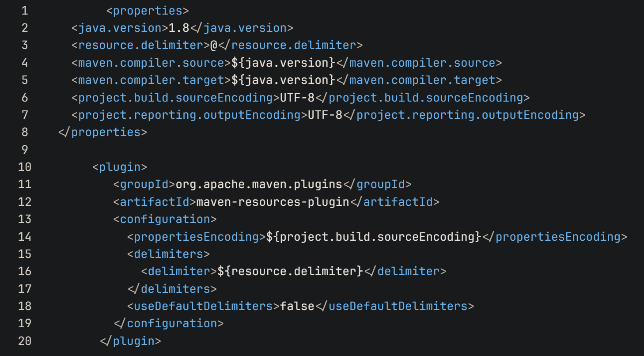Click the closing propertiesEncoding tag
Screen dimensions: 644x356
[554, 236]
